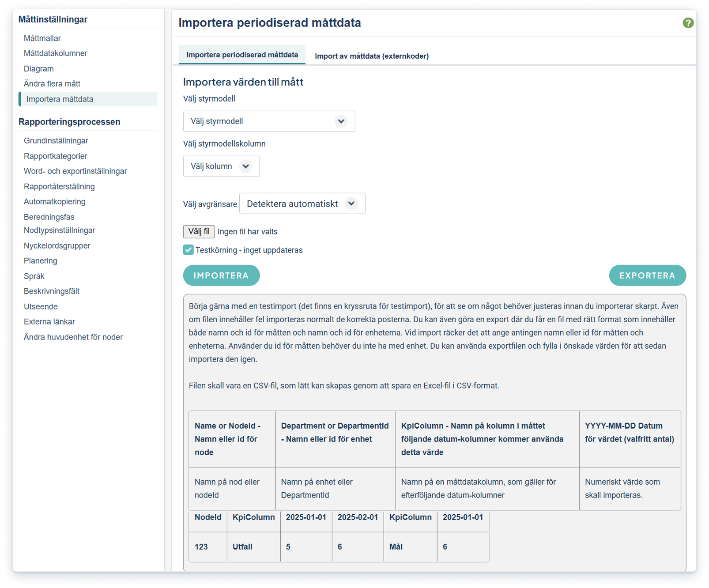Go to Word- och exportinställningar
Image resolution: width=709 pixels, height=588 pixels.
coord(75,171)
